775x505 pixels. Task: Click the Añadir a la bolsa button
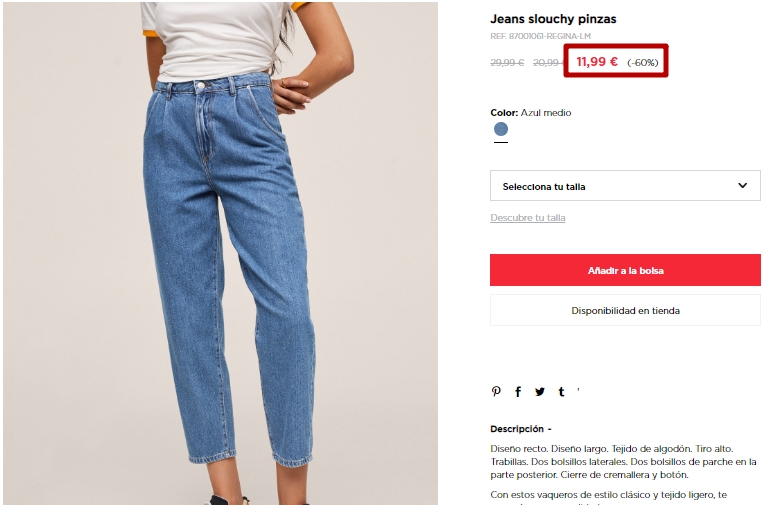coord(625,270)
